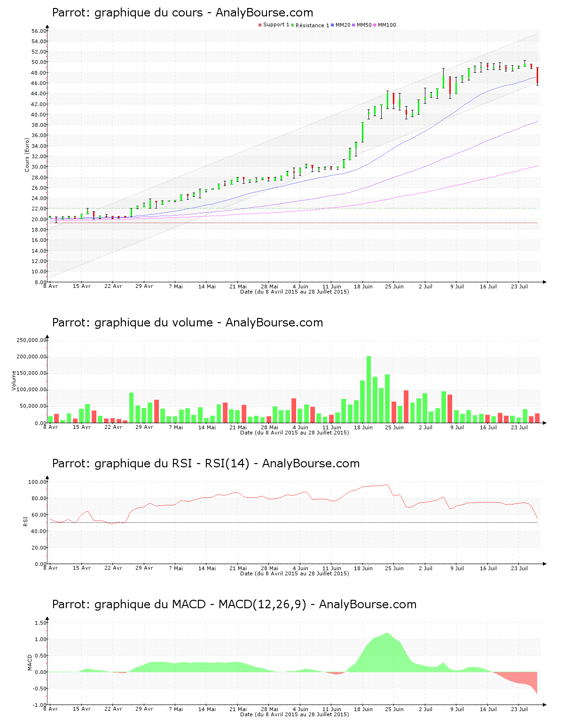Click the MACD green peak near 25 Juin
This screenshot has width=564, height=728.
tap(388, 653)
